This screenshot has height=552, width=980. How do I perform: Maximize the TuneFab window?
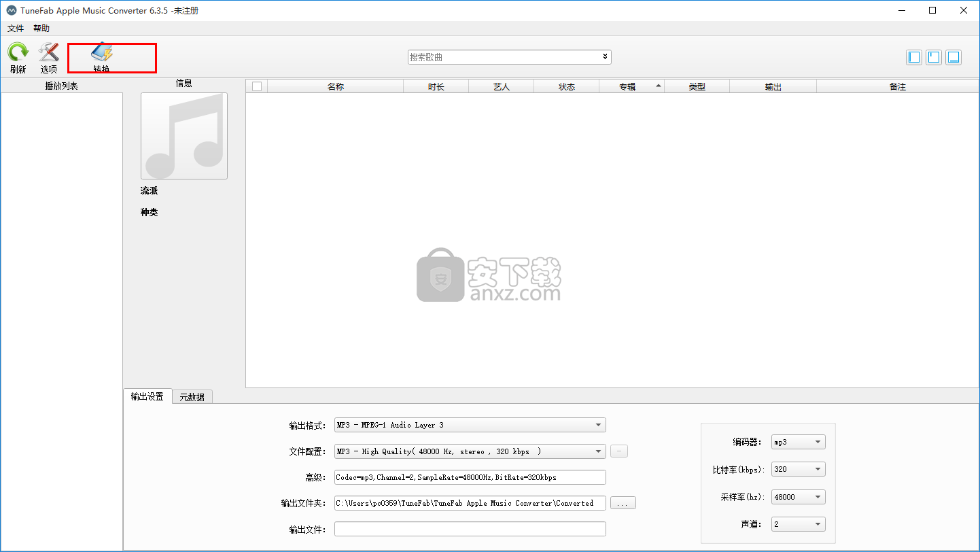tap(932, 10)
